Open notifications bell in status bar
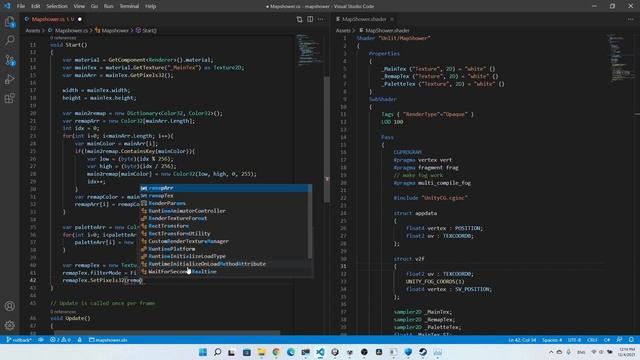Screen dimensions: 640x360 point(631,340)
